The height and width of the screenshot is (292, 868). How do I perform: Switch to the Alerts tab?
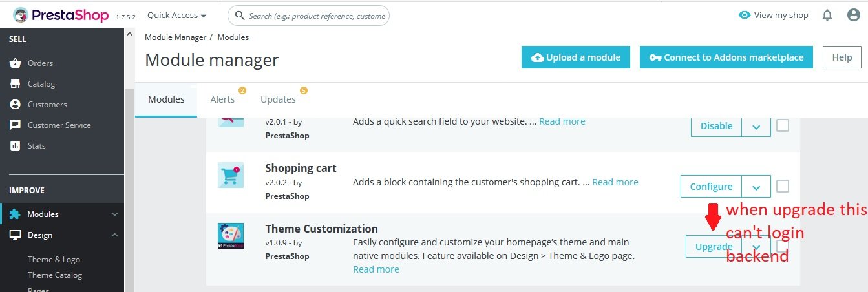[x=222, y=99]
